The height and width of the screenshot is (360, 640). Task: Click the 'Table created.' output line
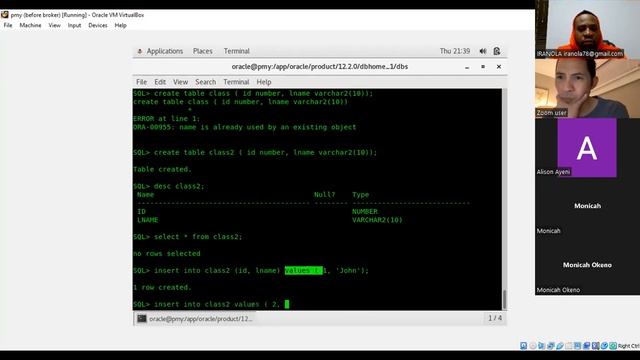pyautogui.click(x=162, y=169)
